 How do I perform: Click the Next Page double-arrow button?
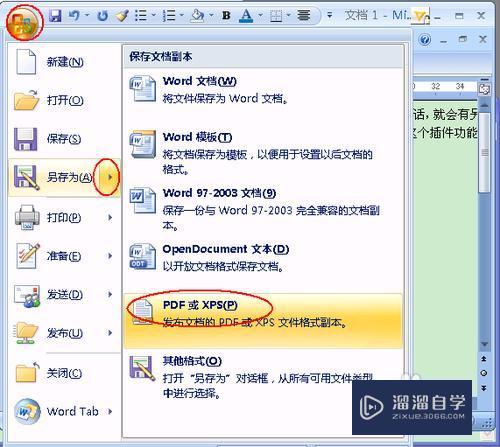point(484,388)
